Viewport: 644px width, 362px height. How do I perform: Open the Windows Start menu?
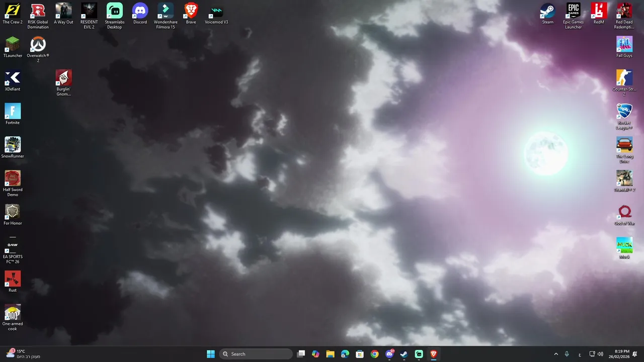(211, 354)
